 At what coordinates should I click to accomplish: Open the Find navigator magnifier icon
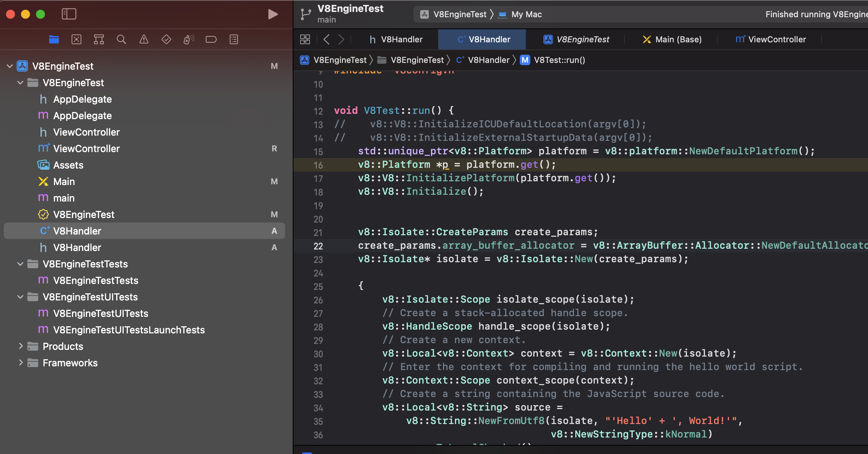[x=121, y=39]
